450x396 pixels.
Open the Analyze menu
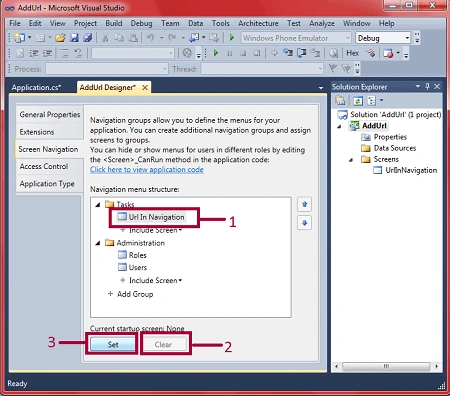[322, 23]
